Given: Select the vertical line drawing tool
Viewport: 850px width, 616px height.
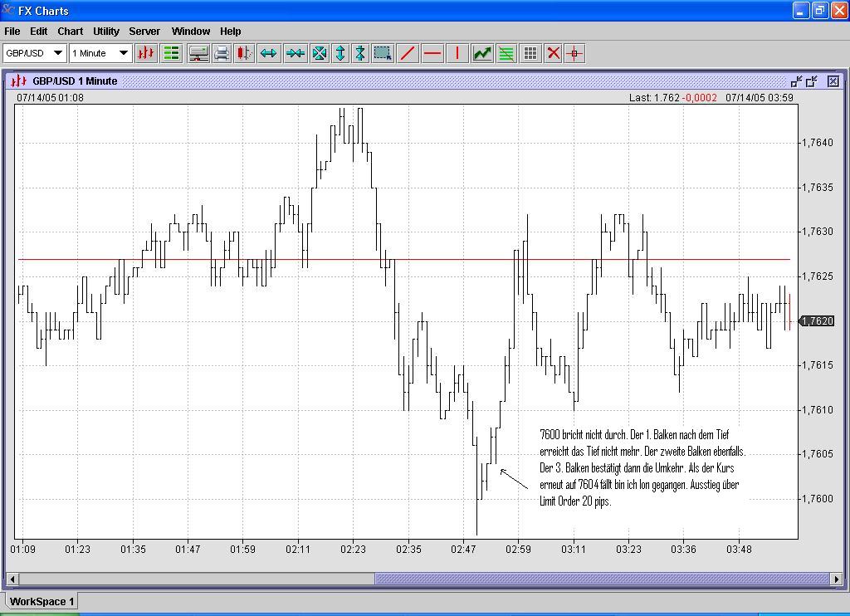Looking at the screenshot, I should [457, 53].
